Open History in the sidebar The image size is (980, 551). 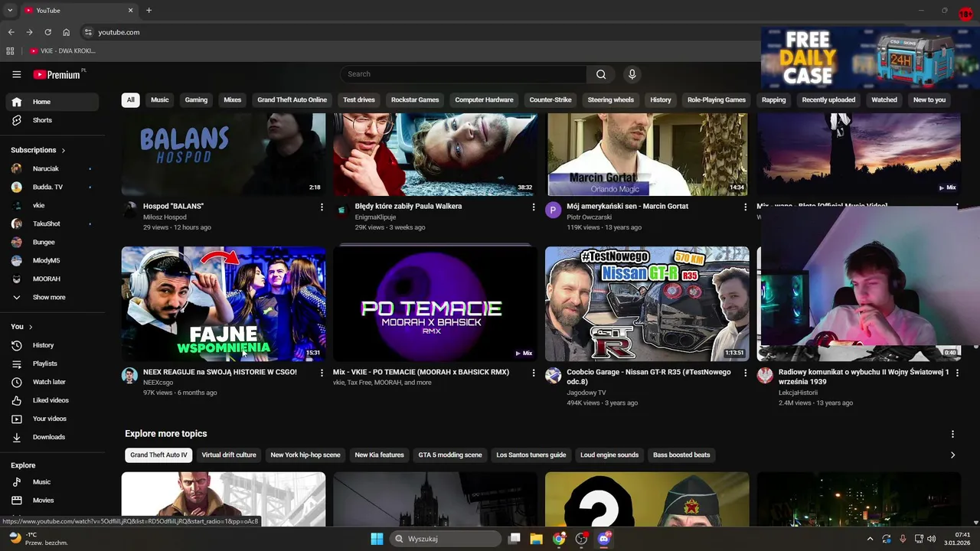coord(52,345)
